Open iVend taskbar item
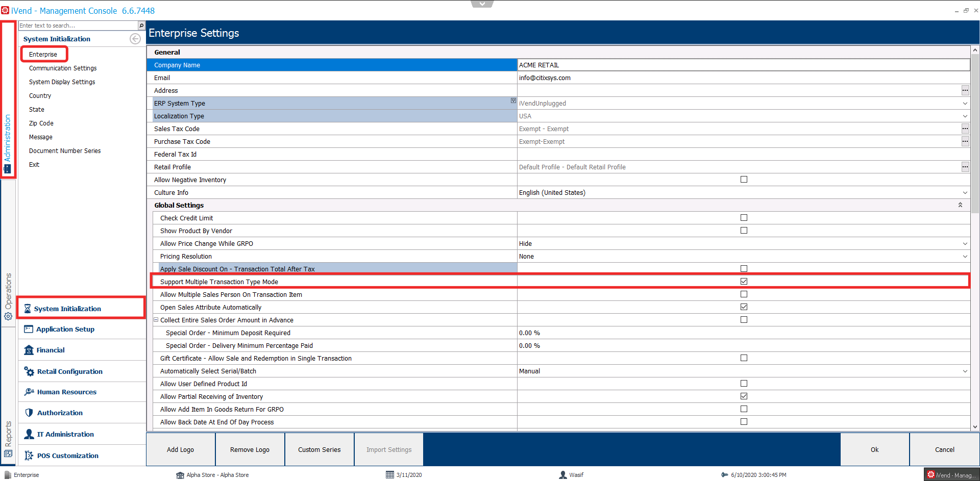This screenshot has width=980, height=481. point(951,475)
